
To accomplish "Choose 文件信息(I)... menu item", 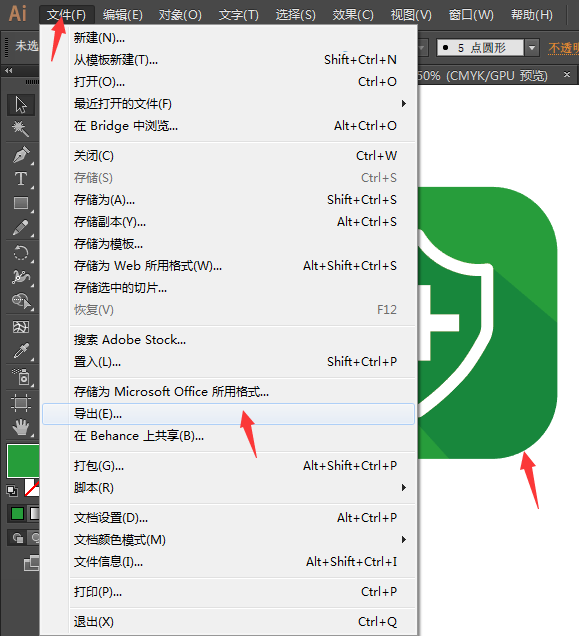I will pyautogui.click(x=228, y=562).
